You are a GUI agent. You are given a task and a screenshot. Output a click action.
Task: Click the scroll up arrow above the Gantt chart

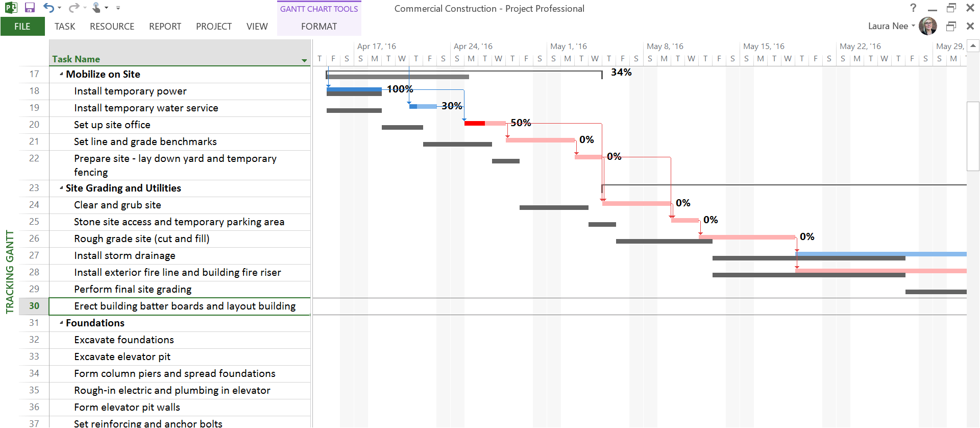coord(973,46)
